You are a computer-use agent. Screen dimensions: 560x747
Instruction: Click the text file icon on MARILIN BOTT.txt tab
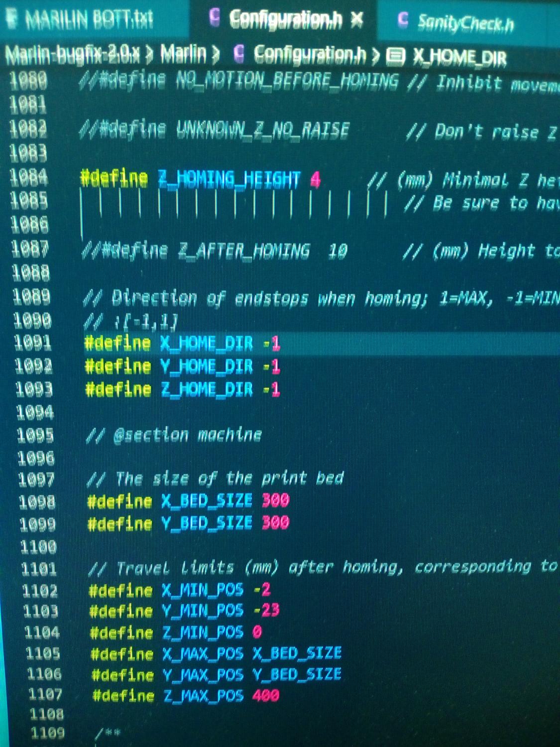click(x=12, y=18)
